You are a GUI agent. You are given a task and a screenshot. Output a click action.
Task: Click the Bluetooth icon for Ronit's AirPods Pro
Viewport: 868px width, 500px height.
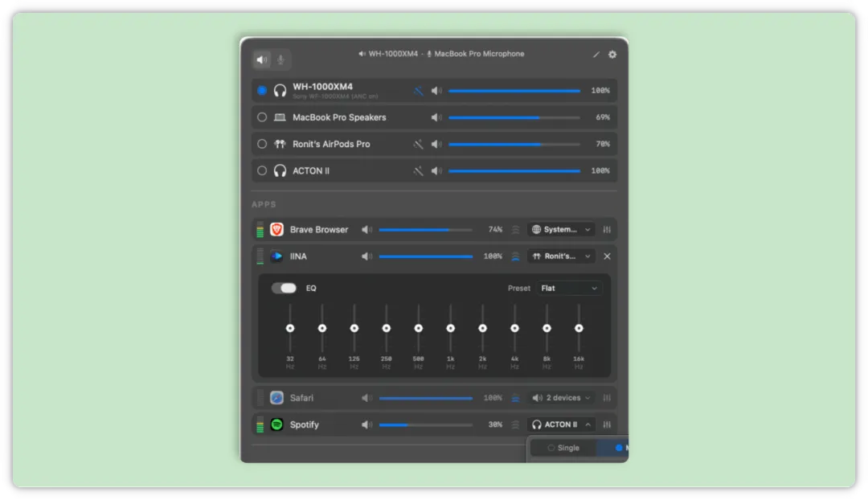tap(419, 144)
